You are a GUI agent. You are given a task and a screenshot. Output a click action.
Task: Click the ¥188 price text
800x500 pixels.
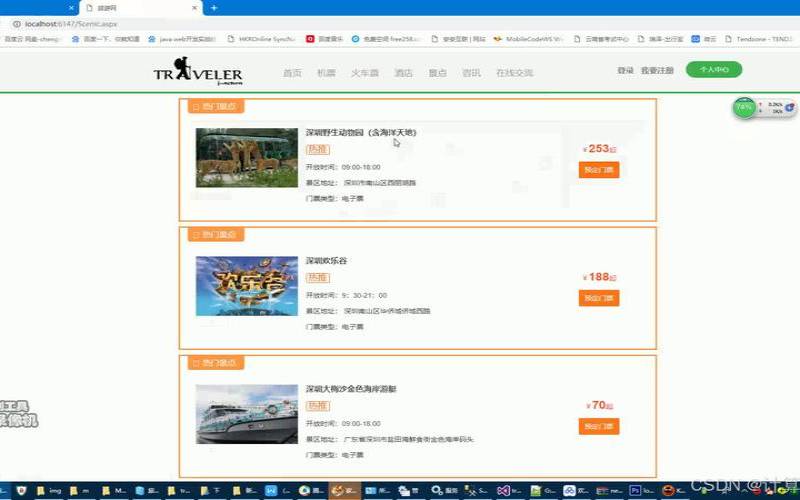point(599,277)
